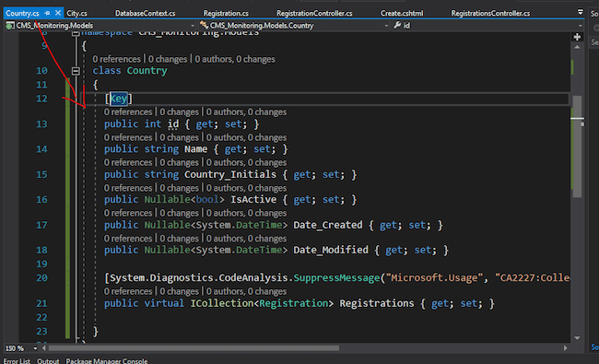Click the "Microsoft.Usage" string literal
599x364 pixels.
point(434,277)
